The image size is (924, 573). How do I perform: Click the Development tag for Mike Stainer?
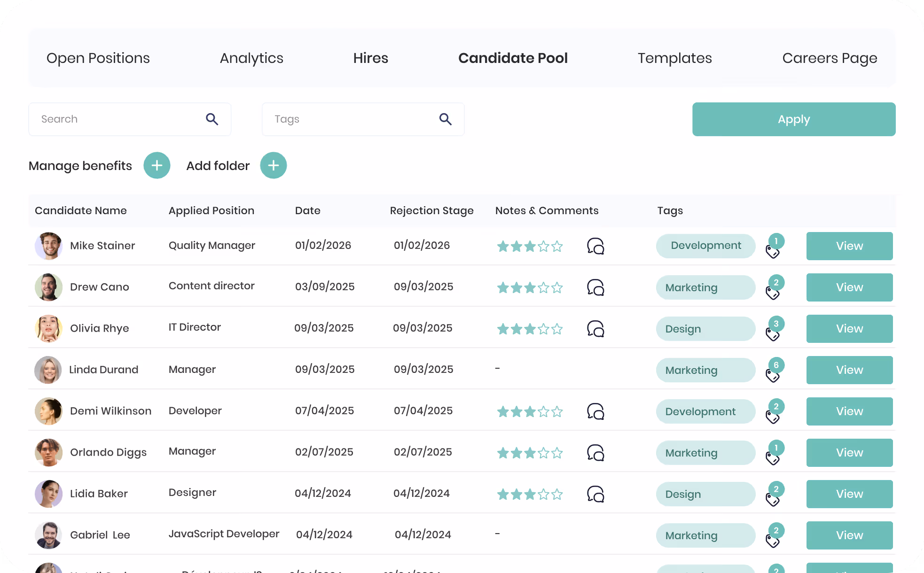pos(705,246)
